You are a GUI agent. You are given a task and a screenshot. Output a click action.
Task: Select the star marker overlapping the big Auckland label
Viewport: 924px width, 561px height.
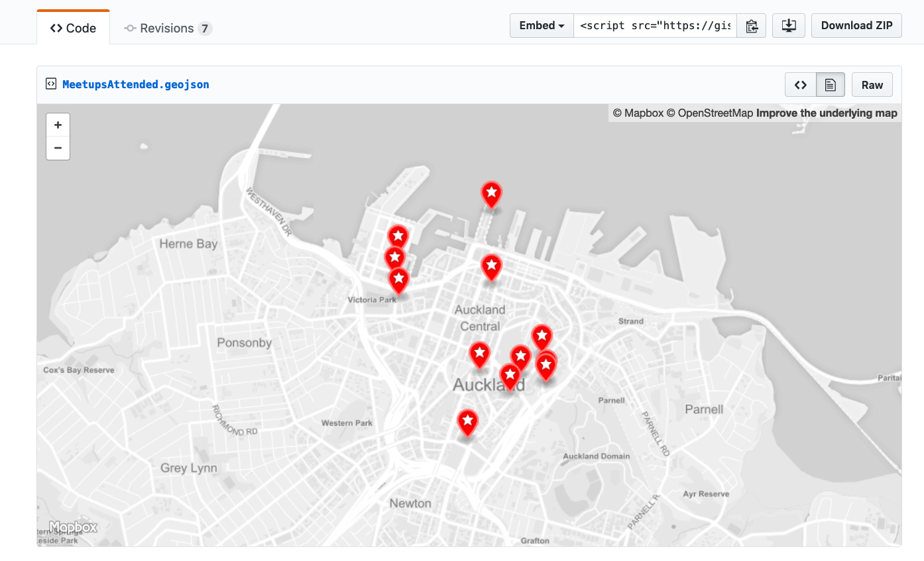[510, 377]
